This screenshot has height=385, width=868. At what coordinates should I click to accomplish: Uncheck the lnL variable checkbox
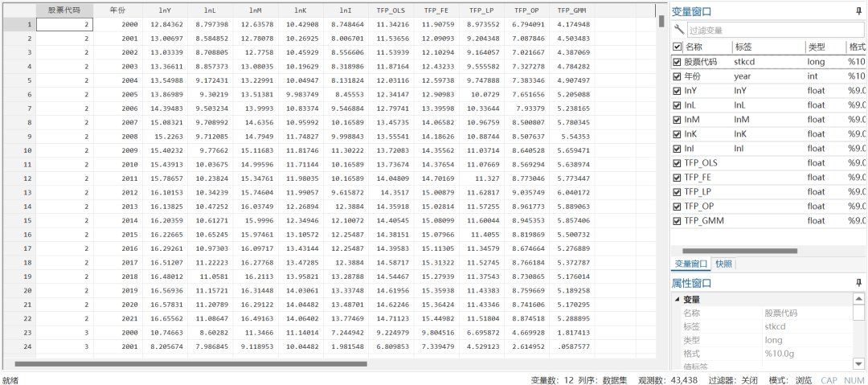pos(677,104)
